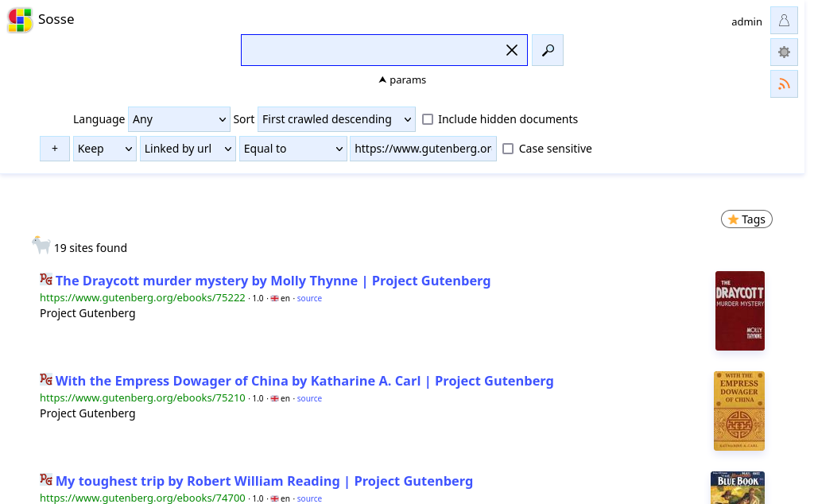The image size is (814, 504).
Task: Click favicon of My toughest trip result
Action: pos(45,479)
